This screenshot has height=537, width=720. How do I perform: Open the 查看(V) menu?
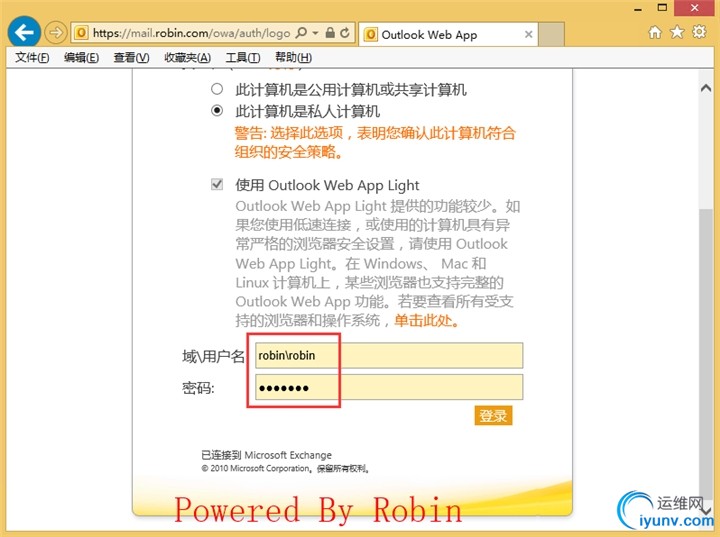point(131,57)
